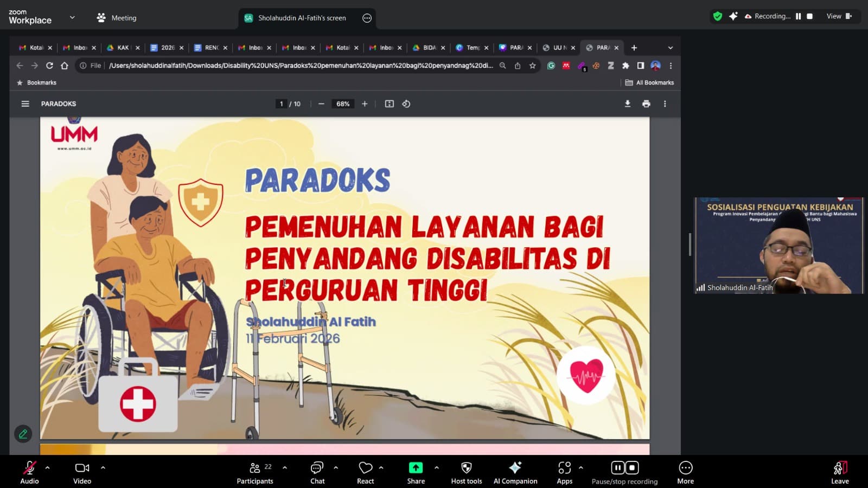Toggle camera with Video button
The image size is (868, 488).
(x=82, y=472)
